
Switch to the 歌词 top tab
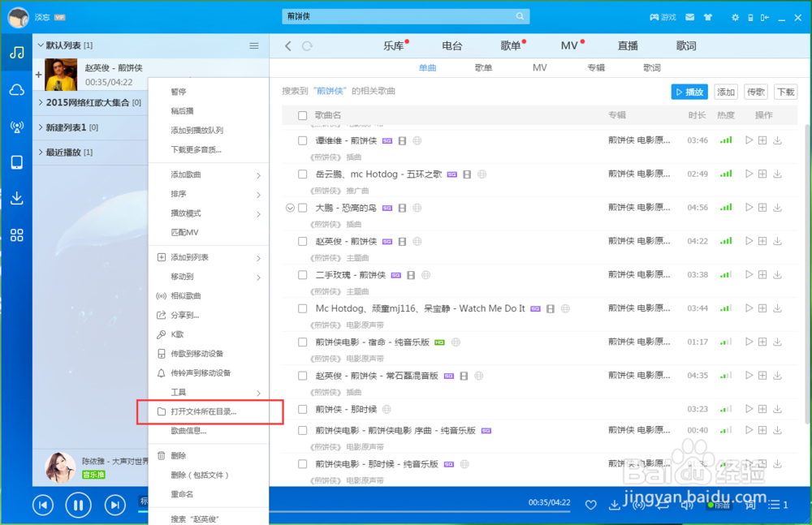[686, 45]
